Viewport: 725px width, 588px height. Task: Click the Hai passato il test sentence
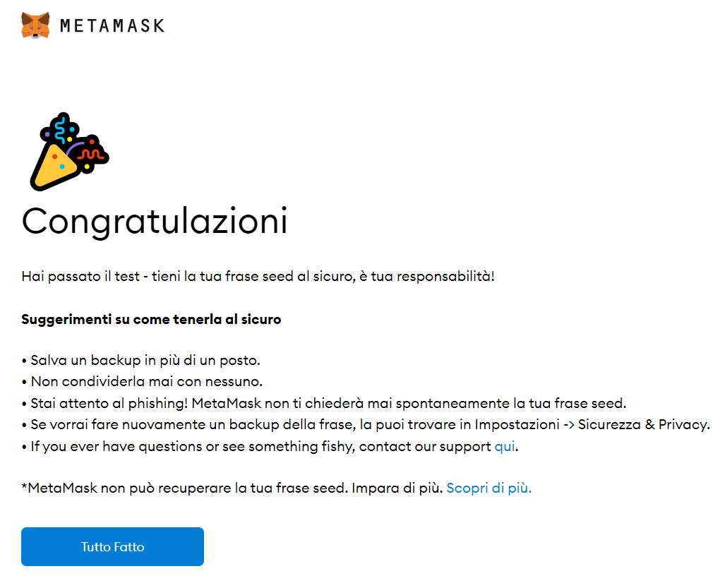click(x=258, y=277)
